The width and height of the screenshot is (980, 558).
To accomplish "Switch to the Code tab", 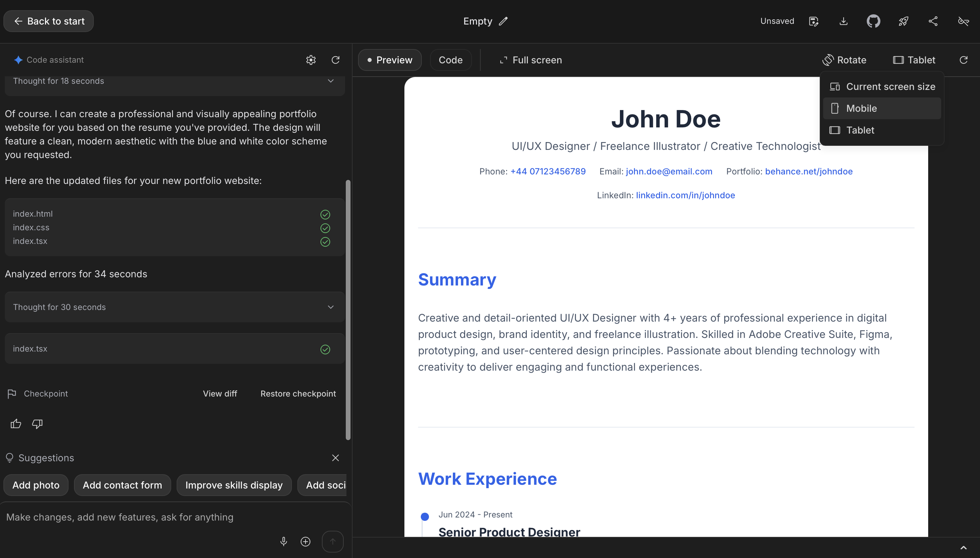I will [x=450, y=60].
